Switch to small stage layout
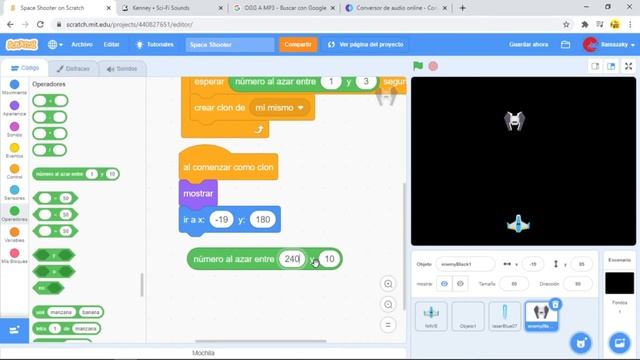The image size is (640, 360). pyautogui.click(x=595, y=66)
